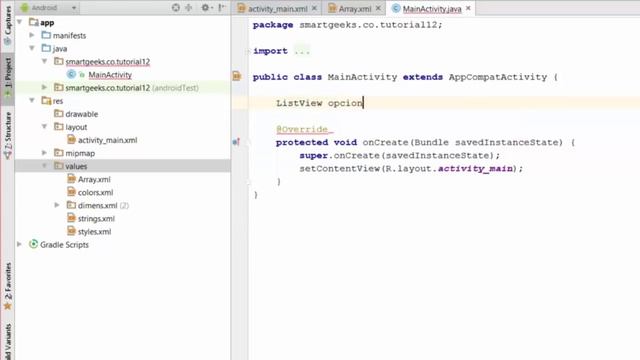This screenshot has width=640, height=360.
Task: Click the strings.xml file icon
Action: point(71,218)
